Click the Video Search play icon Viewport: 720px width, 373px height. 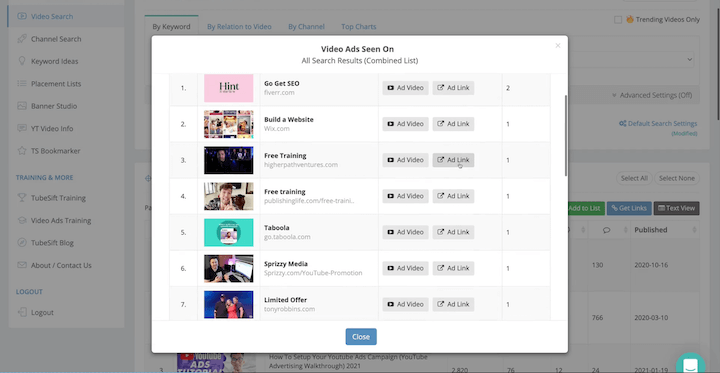(22, 16)
